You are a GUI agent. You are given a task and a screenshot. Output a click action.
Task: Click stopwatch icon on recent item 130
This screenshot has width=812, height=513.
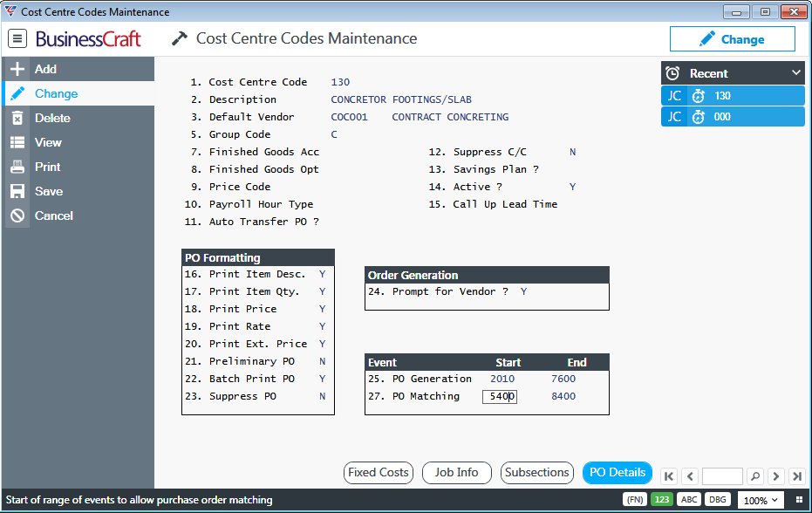pos(699,96)
